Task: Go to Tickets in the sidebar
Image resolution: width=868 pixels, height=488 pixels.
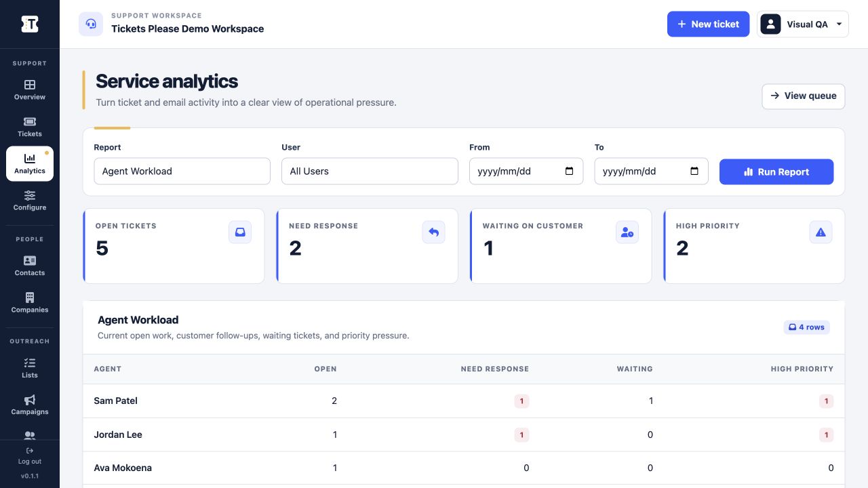Action: pyautogui.click(x=30, y=127)
